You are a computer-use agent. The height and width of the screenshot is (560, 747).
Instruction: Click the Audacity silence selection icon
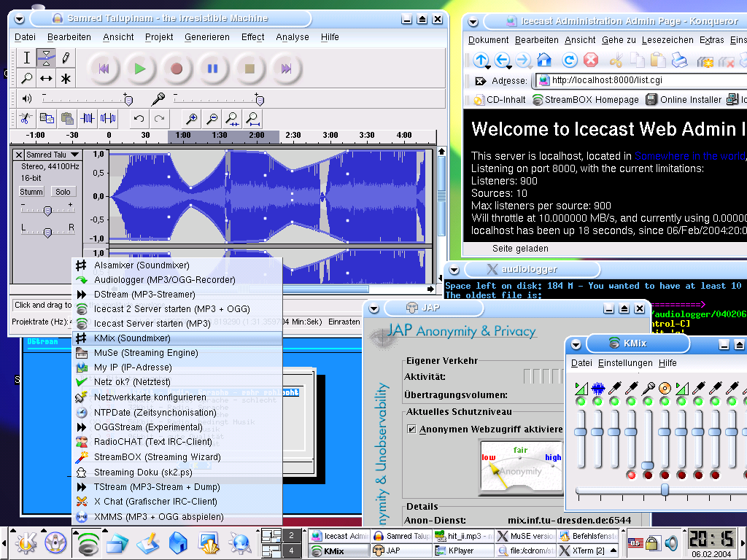coord(108,119)
